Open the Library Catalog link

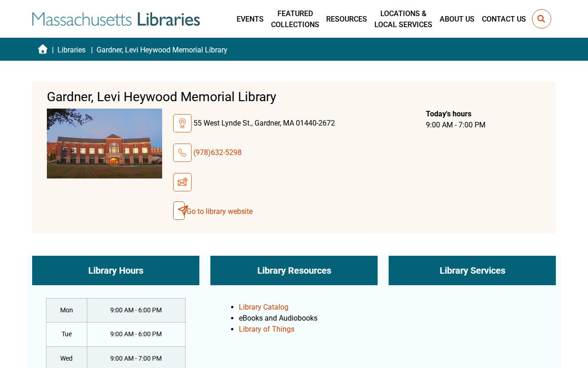[264, 307]
